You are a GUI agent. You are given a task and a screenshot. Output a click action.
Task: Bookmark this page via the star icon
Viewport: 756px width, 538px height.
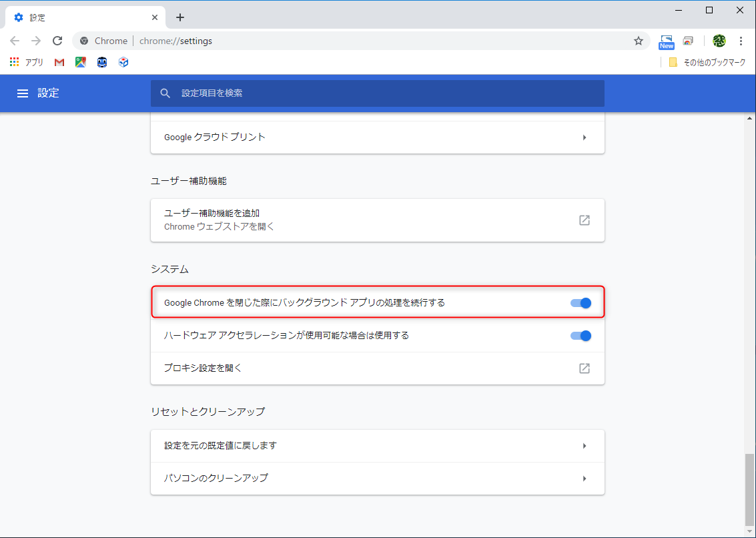(x=638, y=41)
